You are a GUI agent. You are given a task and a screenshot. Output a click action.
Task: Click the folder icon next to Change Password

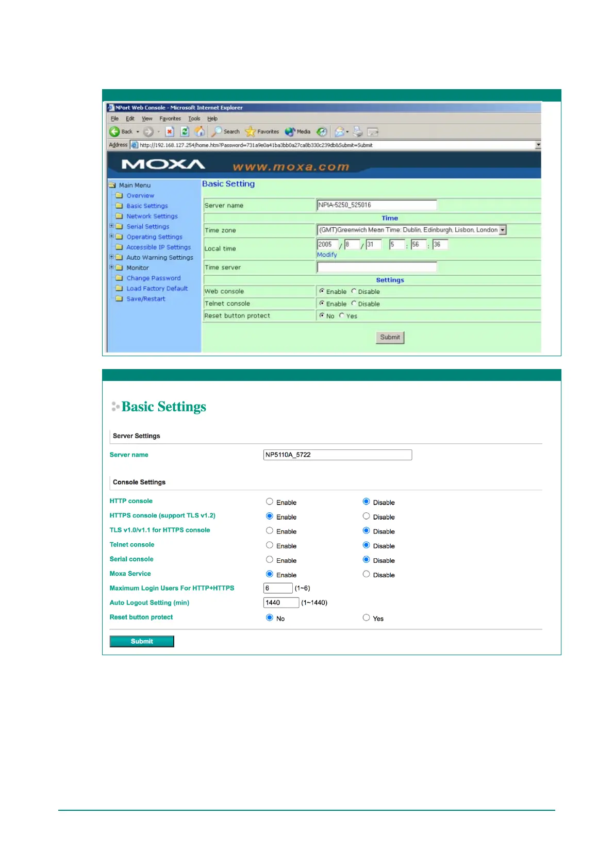(x=119, y=278)
